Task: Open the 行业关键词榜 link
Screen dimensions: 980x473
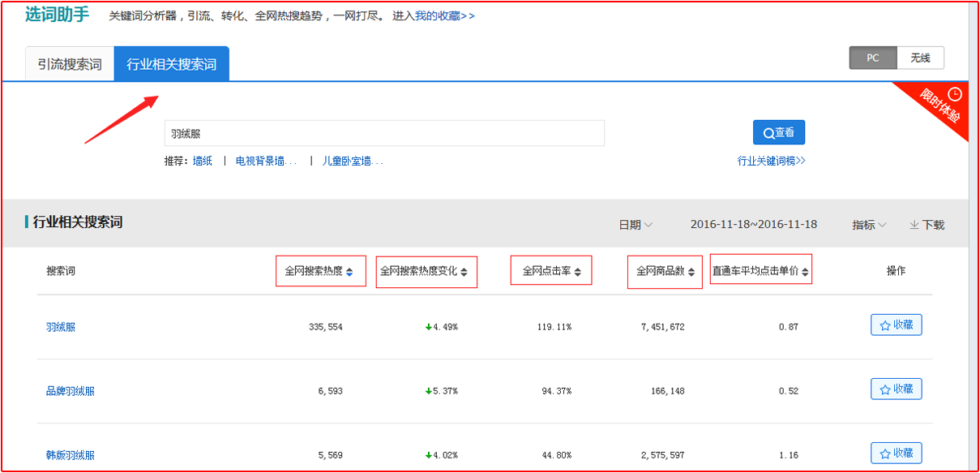Action: coord(771,161)
